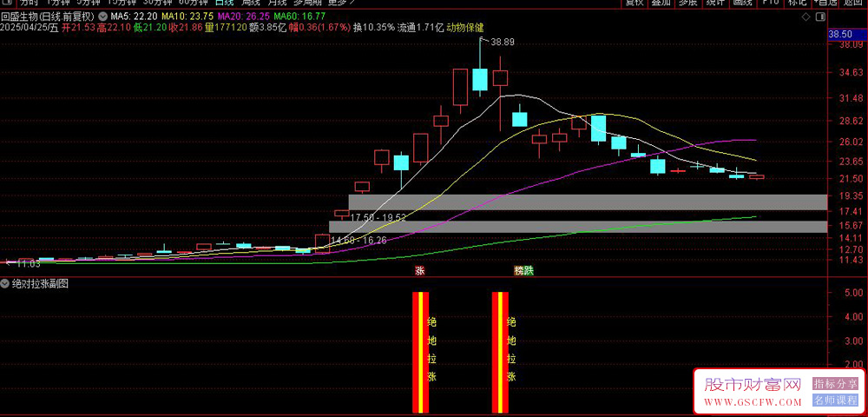The height and width of the screenshot is (417, 868).
Task: Click the MA5: 22.20 indicator label
Action: pyautogui.click(x=132, y=17)
